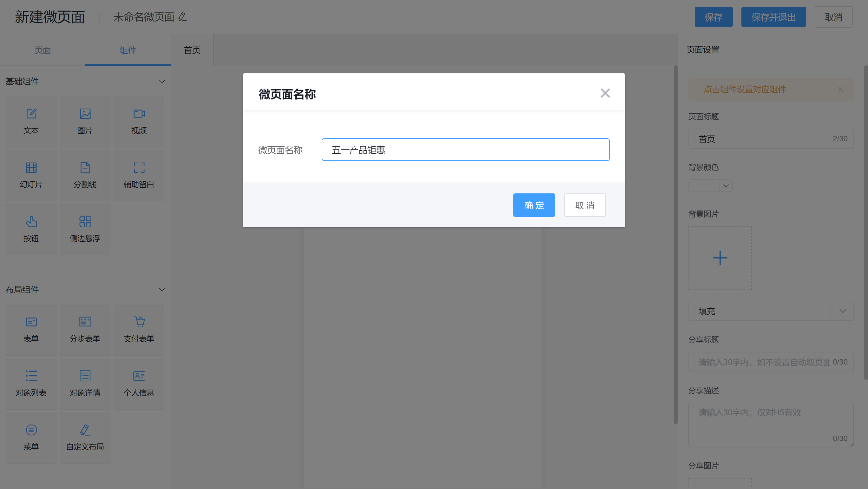This screenshot has width=868, height=489.
Task: Add the 图片 image component
Action: coord(85,122)
